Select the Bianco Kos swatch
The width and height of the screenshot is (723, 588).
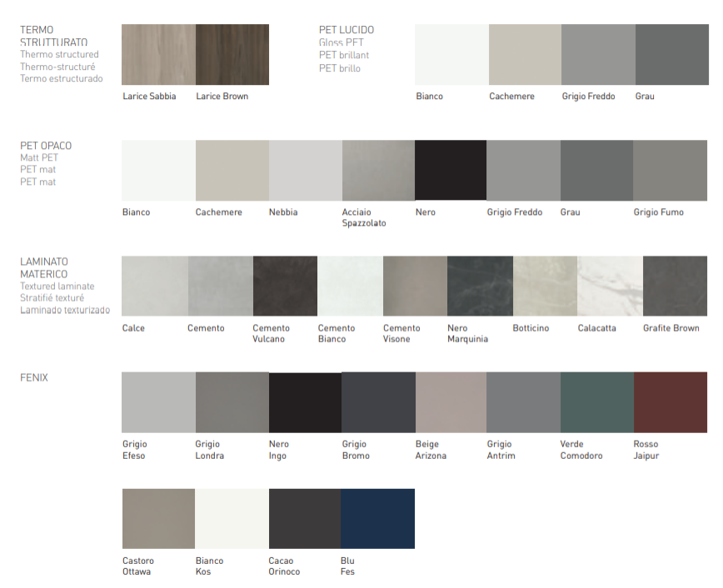[x=232, y=519]
